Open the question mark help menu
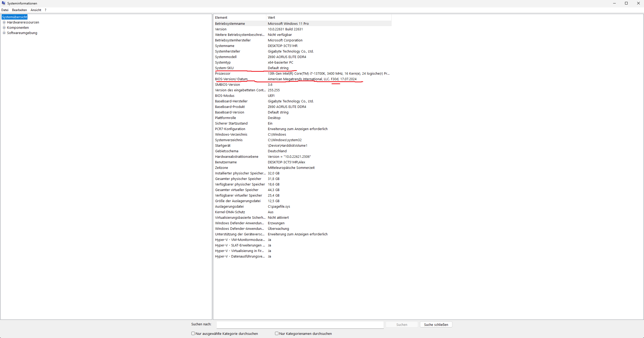644x338 pixels. pos(45,10)
